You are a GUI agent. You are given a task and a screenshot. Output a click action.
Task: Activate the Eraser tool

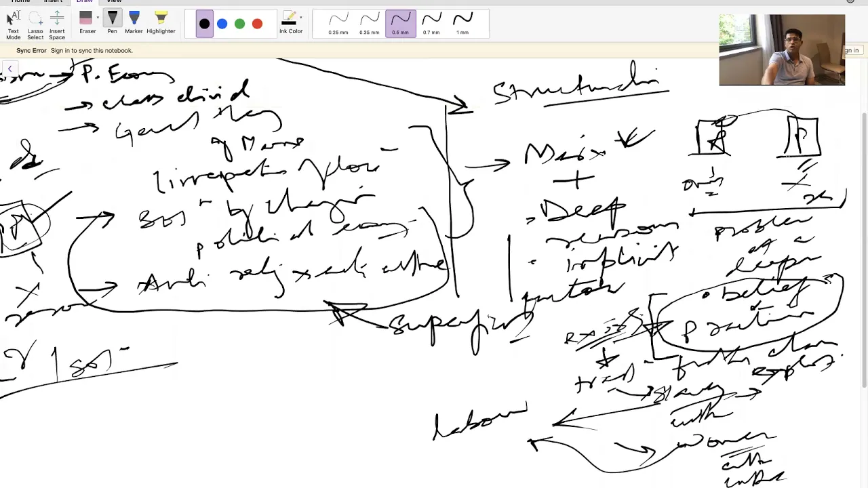[x=86, y=23]
